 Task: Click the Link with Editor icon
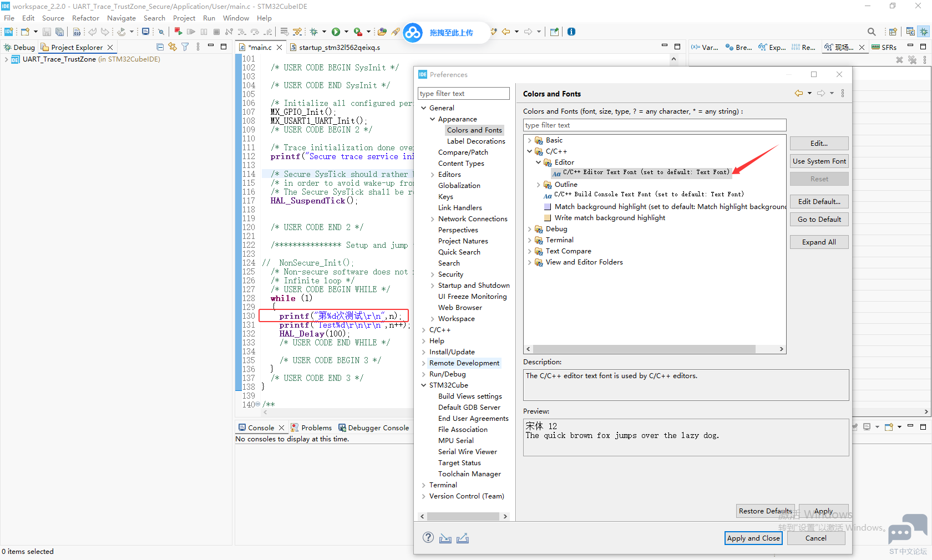(x=173, y=47)
